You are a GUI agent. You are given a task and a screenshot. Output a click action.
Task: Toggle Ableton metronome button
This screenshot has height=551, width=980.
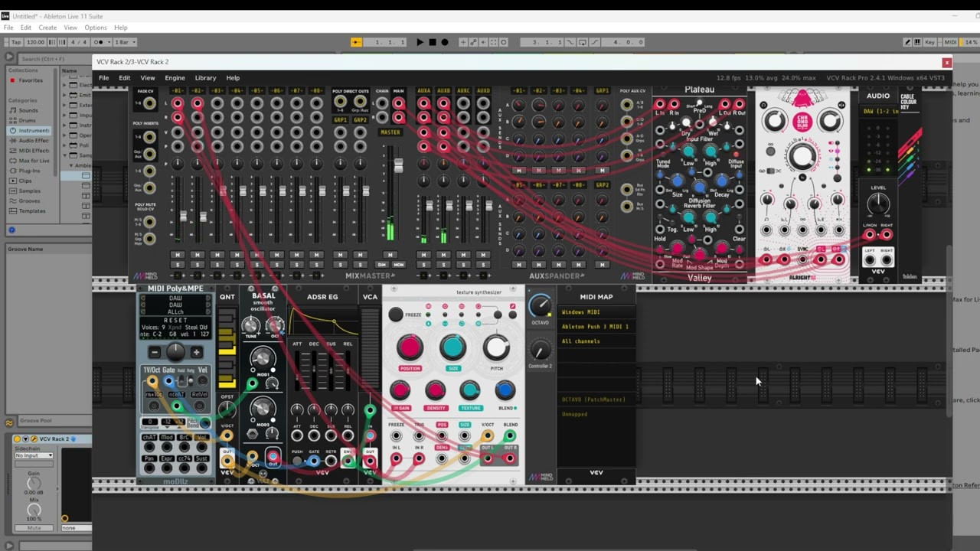[x=102, y=42]
